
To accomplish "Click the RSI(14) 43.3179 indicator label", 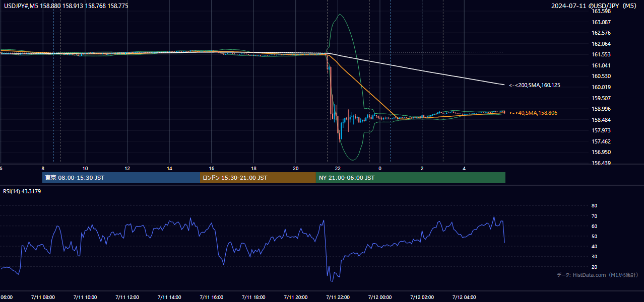I will pyautogui.click(x=22, y=191).
